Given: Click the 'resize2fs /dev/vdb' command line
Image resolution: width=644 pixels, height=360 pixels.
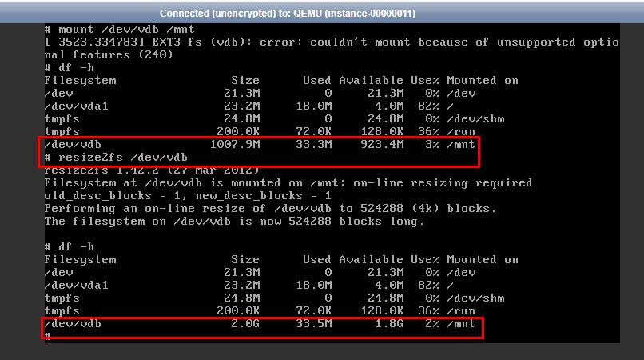Looking at the screenshot, I should point(116,157).
